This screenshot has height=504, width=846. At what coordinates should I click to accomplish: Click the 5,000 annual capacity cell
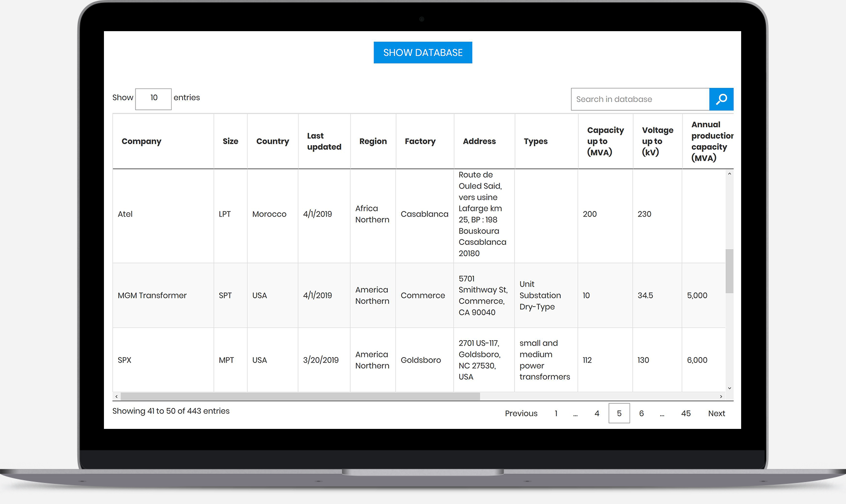[704, 295]
